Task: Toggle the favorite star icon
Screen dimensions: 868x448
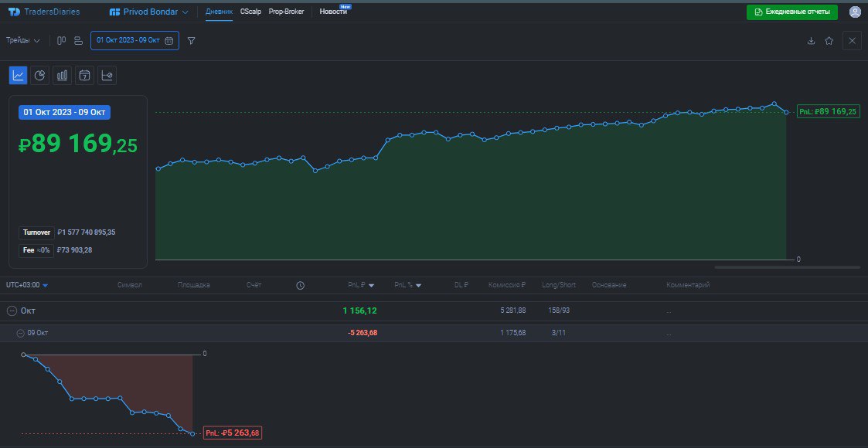Action: point(829,41)
